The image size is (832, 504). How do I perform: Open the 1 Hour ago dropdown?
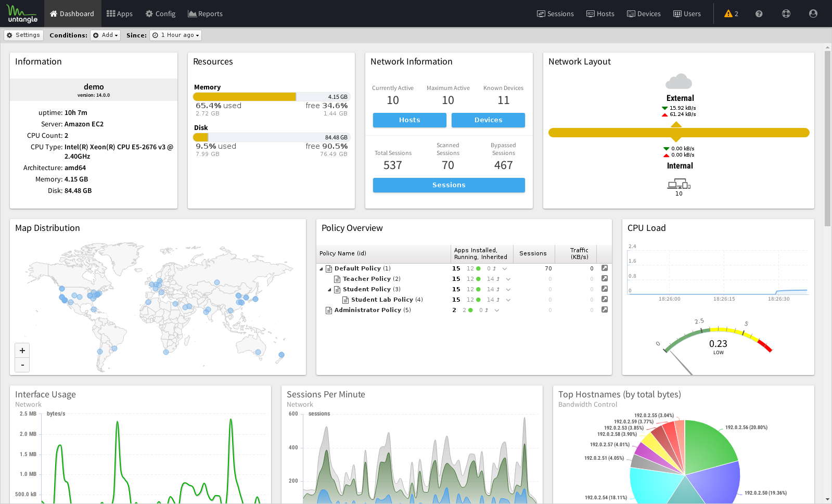tap(175, 35)
